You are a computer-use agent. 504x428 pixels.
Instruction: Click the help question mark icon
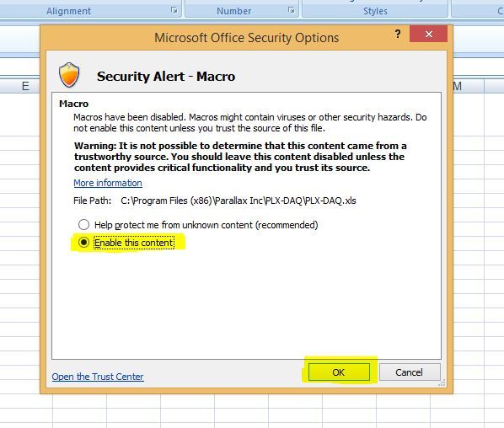pos(398,34)
